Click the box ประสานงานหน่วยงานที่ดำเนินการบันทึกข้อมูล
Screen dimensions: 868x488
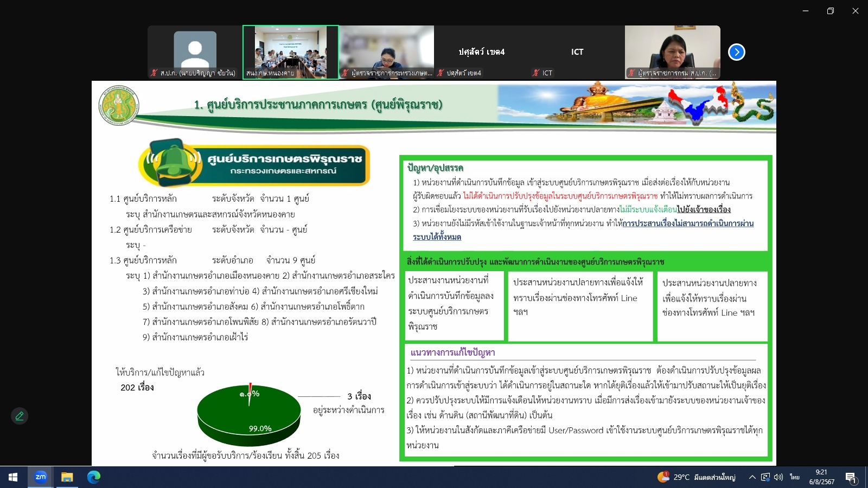pos(455,305)
